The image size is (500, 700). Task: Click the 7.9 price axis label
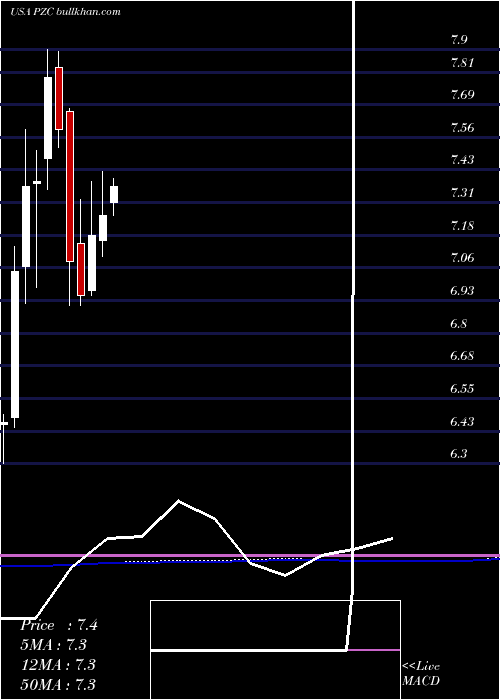coord(459,40)
